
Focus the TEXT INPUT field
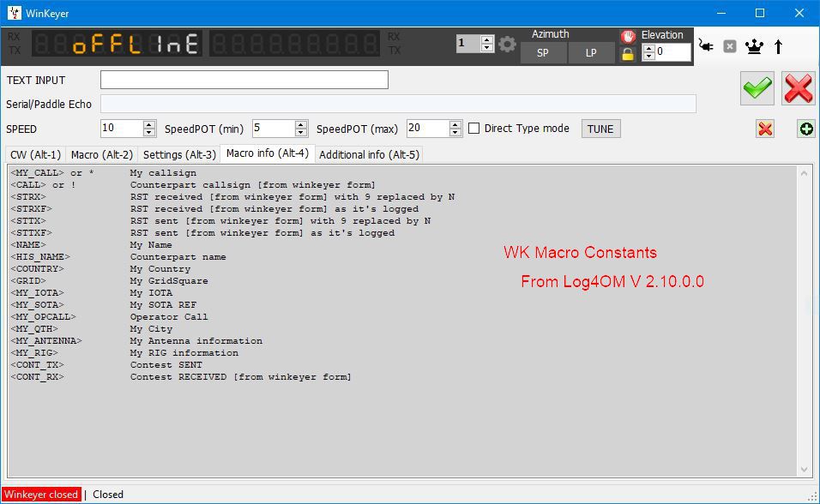[x=244, y=80]
